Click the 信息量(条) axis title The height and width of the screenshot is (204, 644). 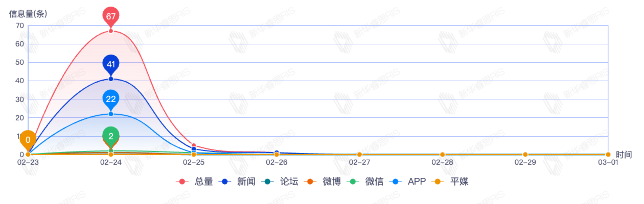(28, 14)
